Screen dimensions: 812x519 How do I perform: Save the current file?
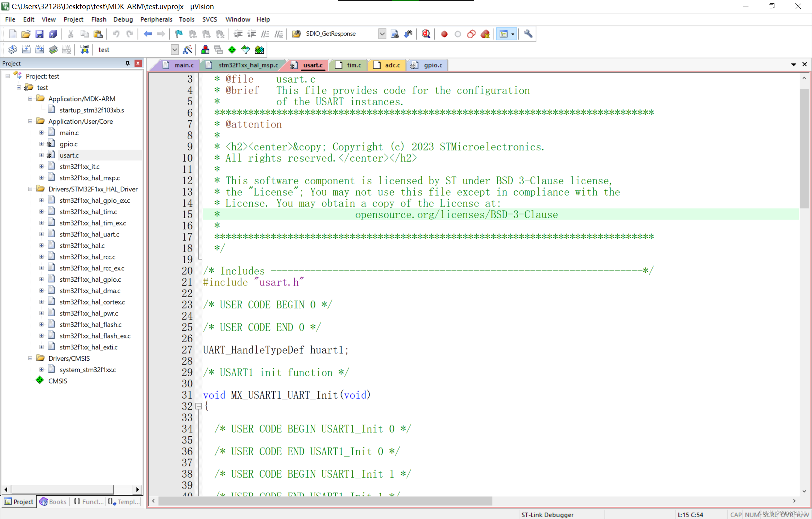tap(39, 34)
